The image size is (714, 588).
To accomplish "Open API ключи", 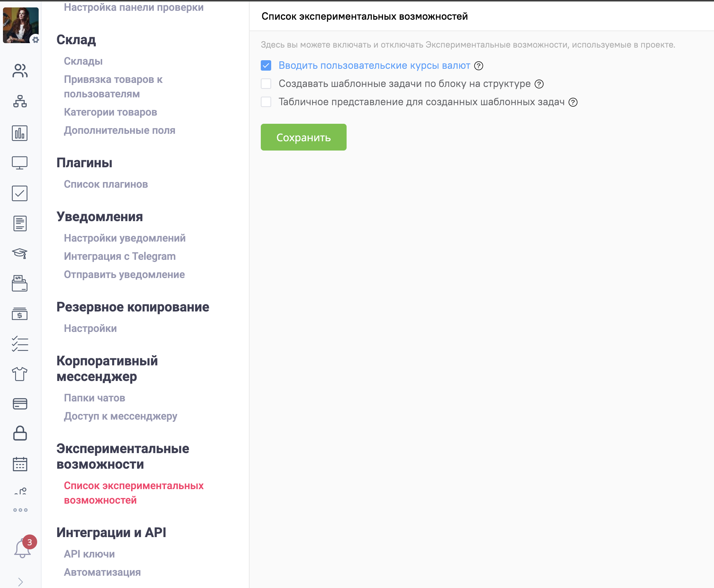I will coord(89,554).
